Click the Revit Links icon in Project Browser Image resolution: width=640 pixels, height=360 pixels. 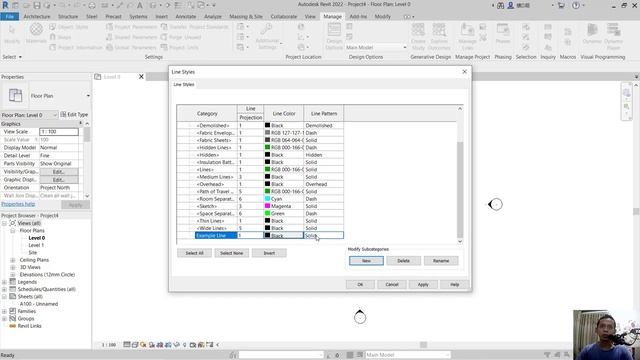click(13, 326)
